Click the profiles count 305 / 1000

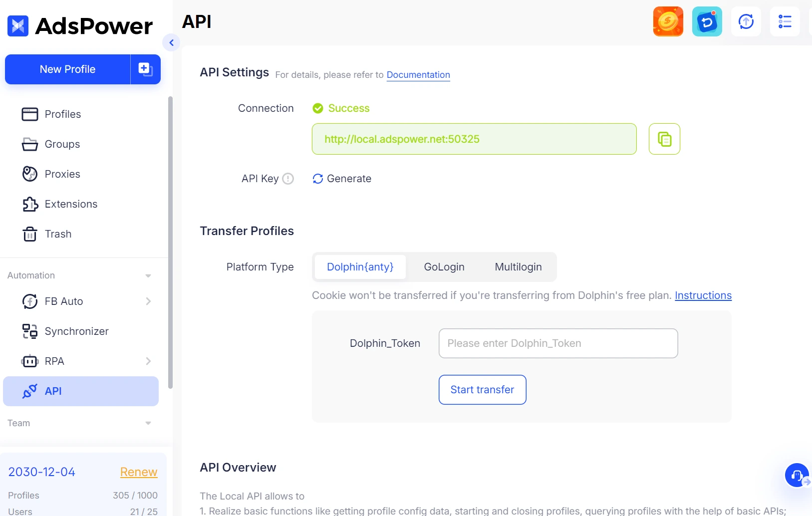point(135,496)
